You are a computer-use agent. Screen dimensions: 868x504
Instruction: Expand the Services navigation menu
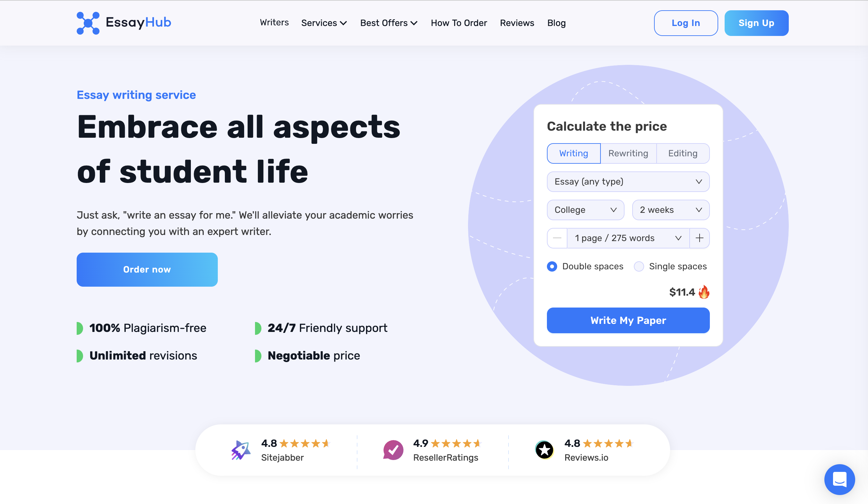[x=324, y=23]
